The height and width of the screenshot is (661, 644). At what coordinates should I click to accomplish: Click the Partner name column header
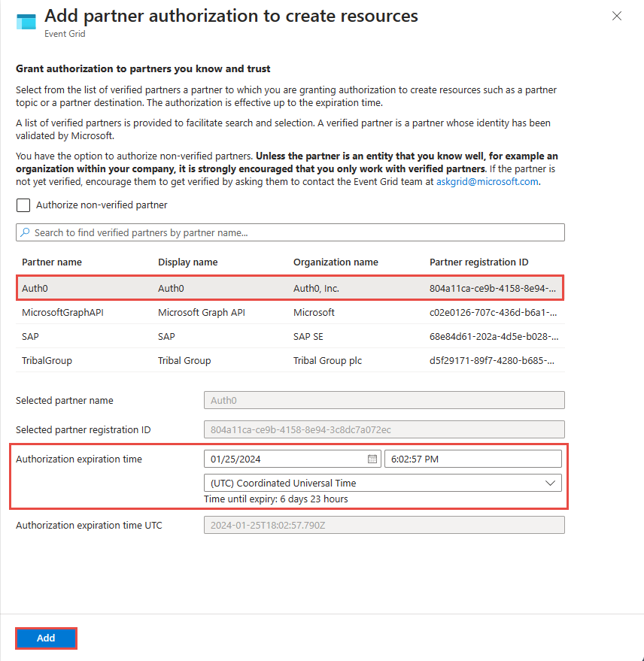click(x=51, y=262)
